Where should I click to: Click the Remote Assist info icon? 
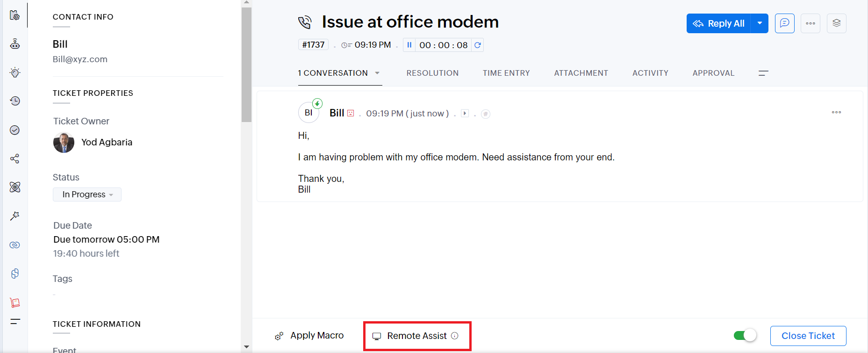(x=454, y=336)
